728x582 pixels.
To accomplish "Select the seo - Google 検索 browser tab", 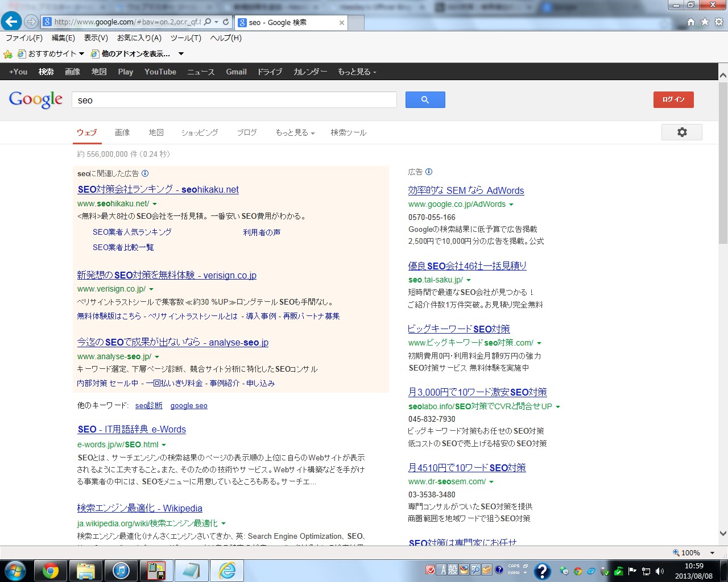I will (x=291, y=23).
